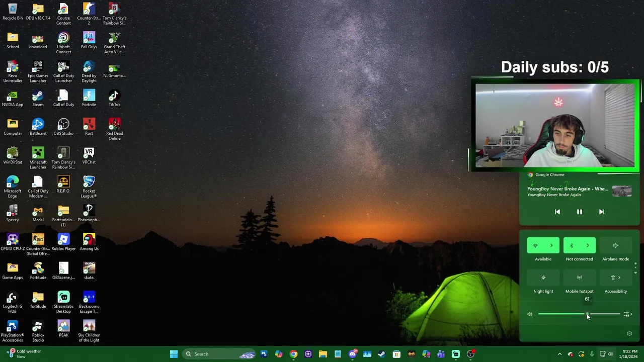This screenshot has height=362, width=644.
Task: Select the Fall Guys desktop icon
Action: click(89, 41)
